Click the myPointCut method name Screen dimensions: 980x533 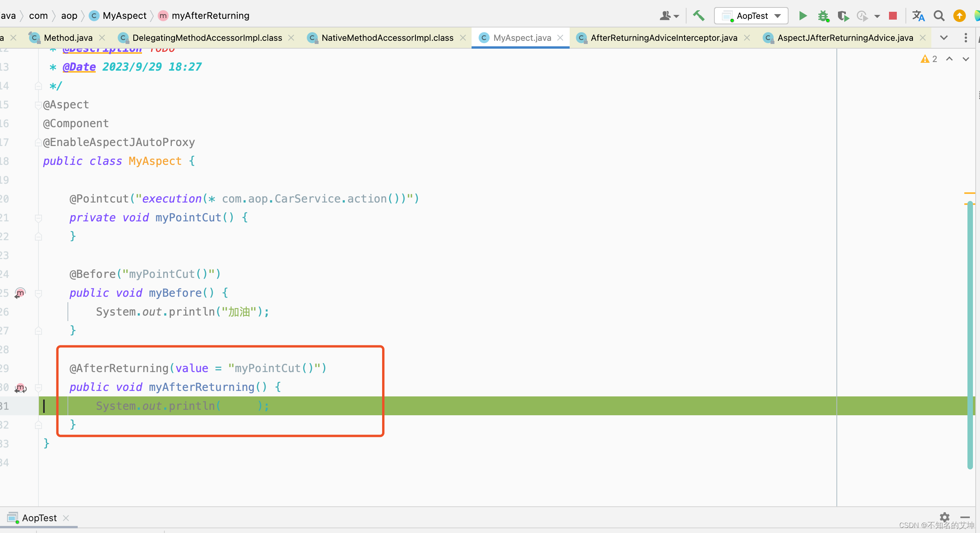click(x=188, y=218)
